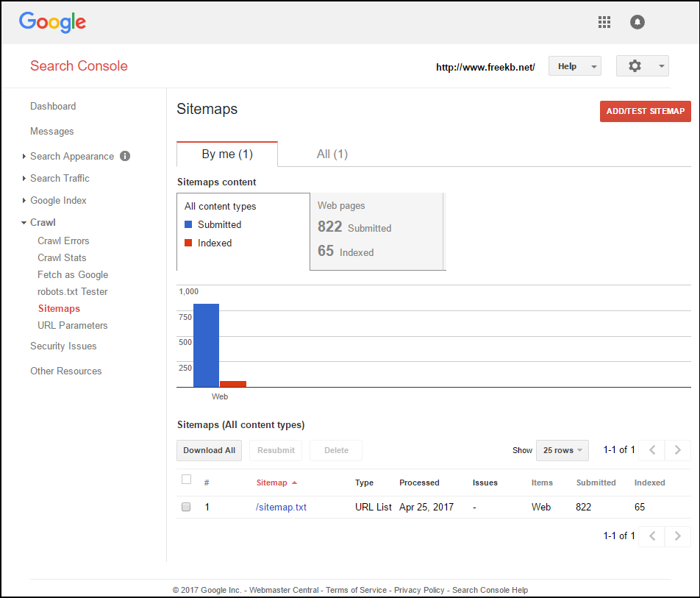700x598 pixels.
Task: Expand Search Appearance section
Action: 24,157
